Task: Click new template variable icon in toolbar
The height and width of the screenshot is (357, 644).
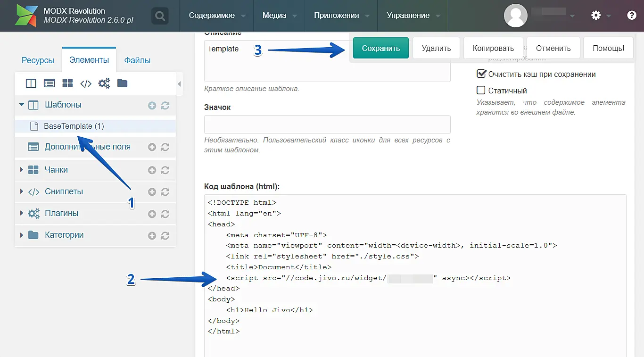Action: [49, 83]
